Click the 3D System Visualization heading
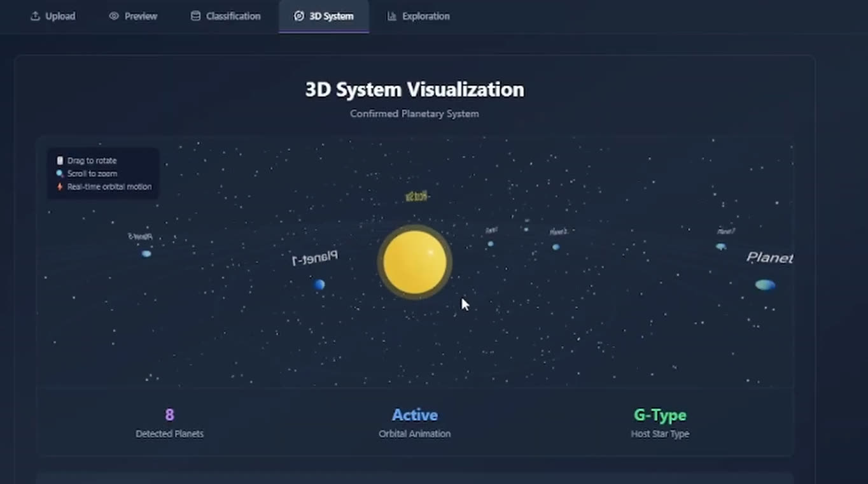 pyautogui.click(x=414, y=89)
